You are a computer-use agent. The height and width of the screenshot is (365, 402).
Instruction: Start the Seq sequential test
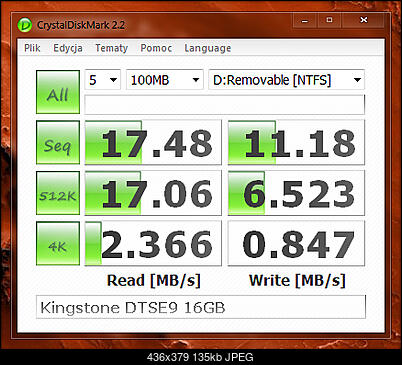[58, 142]
